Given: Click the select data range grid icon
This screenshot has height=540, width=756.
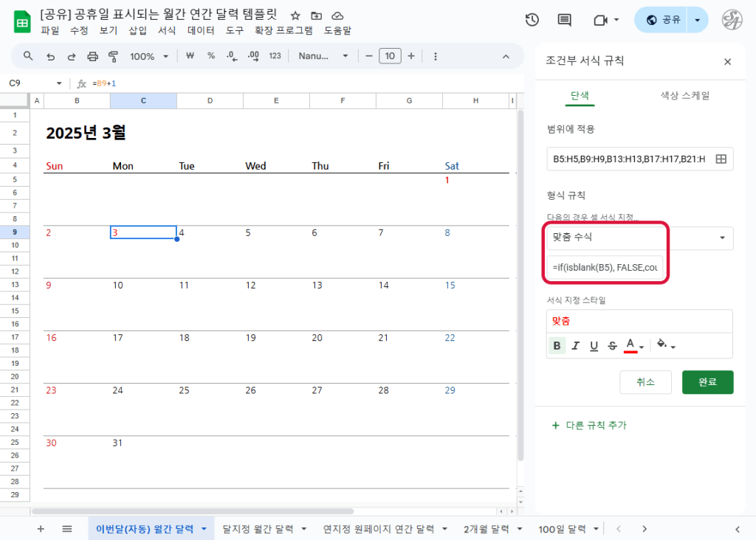Looking at the screenshot, I should (721, 159).
